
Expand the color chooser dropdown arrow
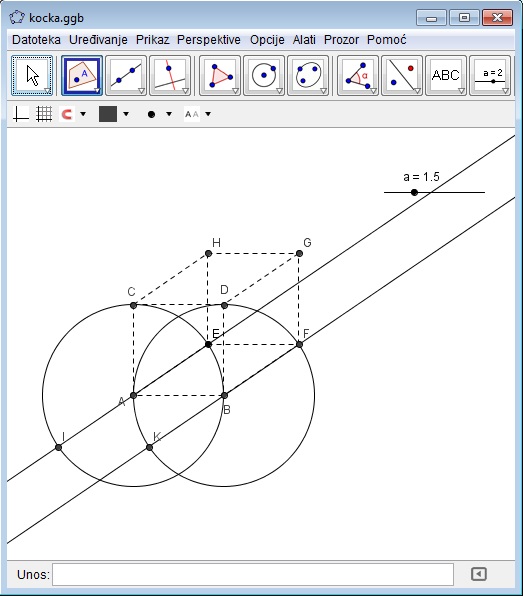click(x=126, y=114)
